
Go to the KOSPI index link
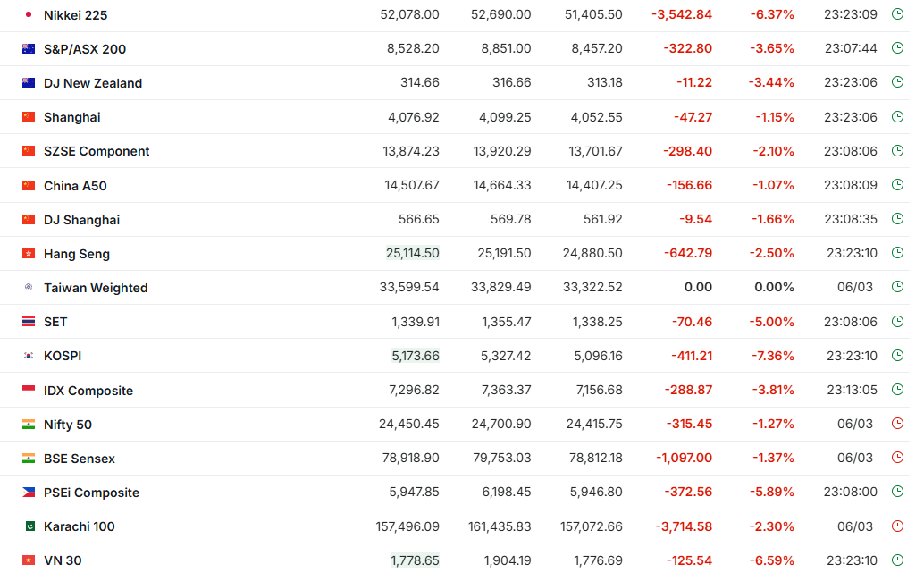click(63, 356)
